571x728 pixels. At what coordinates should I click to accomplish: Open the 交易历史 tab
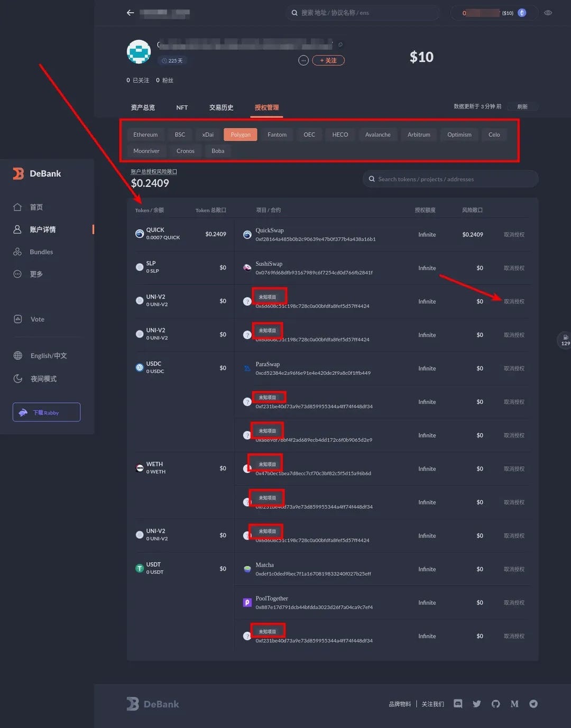click(x=221, y=107)
